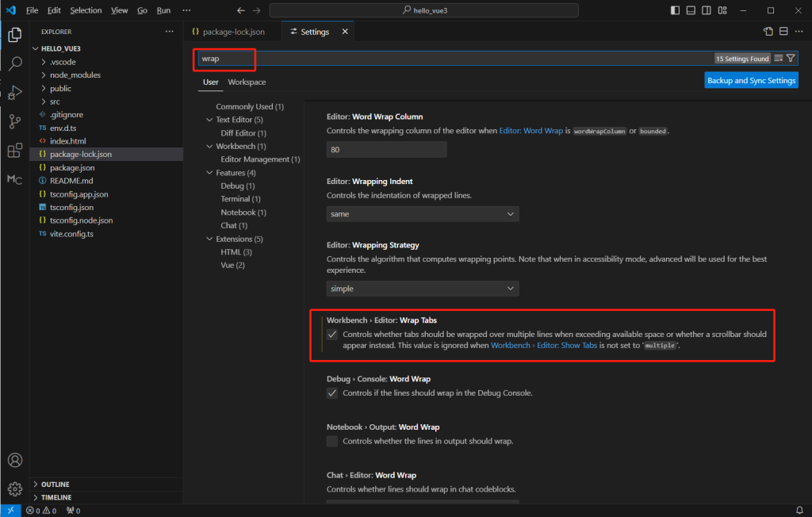
Task: Open index.html in Explorer
Action: point(107,141)
